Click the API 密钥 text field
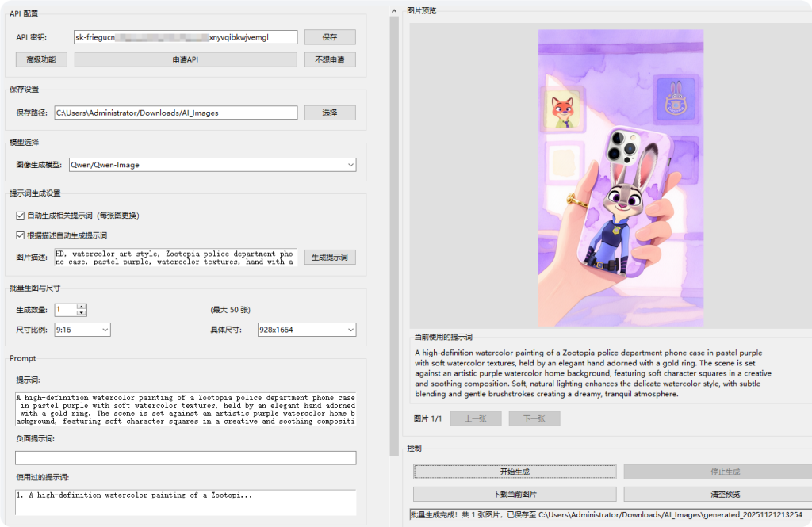This screenshot has height=527, width=812. tap(186, 37)
